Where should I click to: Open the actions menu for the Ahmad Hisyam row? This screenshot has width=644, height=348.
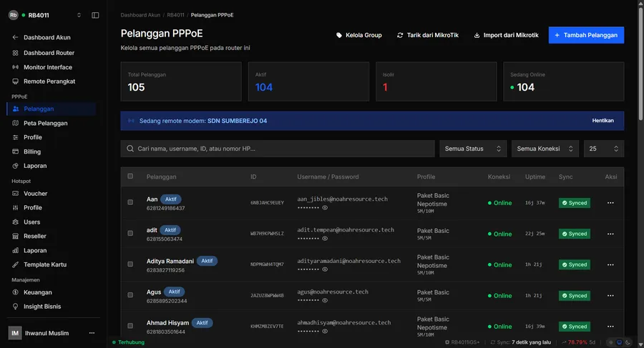[x=610, y=327]
